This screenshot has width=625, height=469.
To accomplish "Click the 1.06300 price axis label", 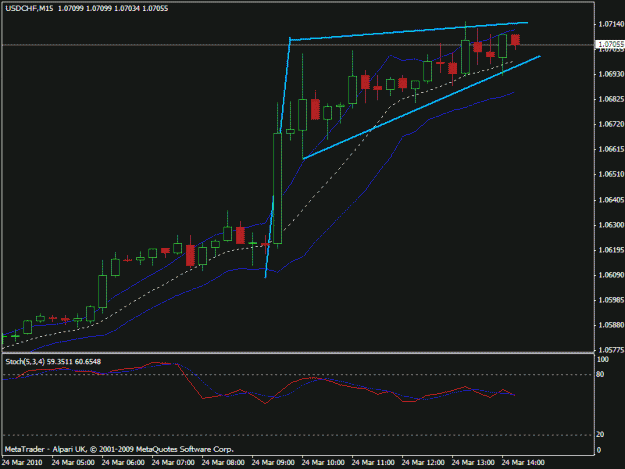I will [611, 225].
